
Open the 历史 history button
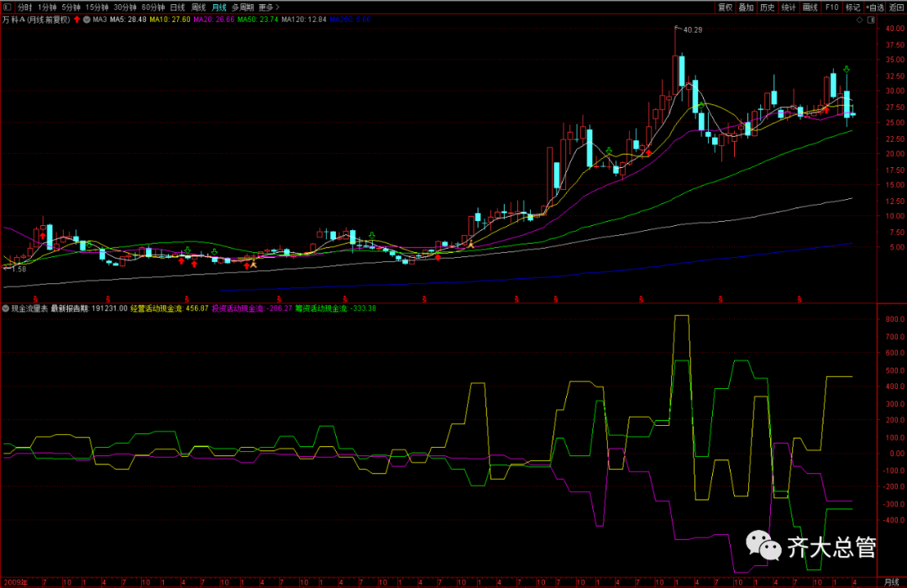coord(767,7)
